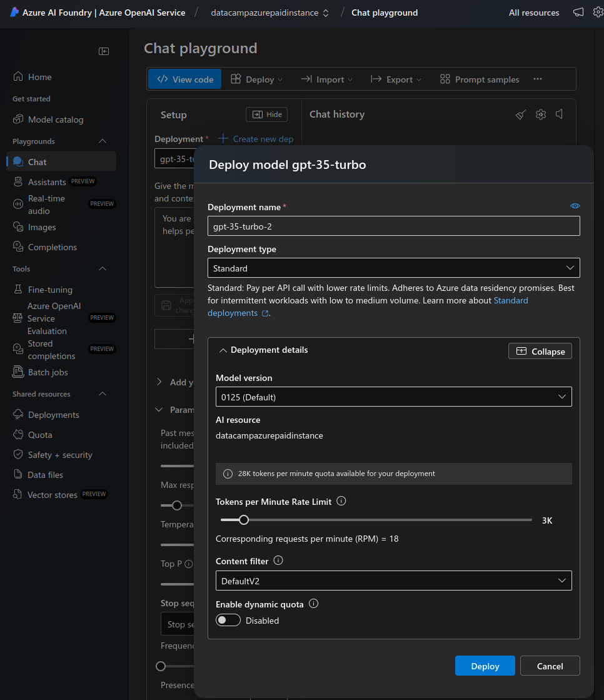Go to Chat playground breadcrumb
The image size is (604, 700).
385,13
